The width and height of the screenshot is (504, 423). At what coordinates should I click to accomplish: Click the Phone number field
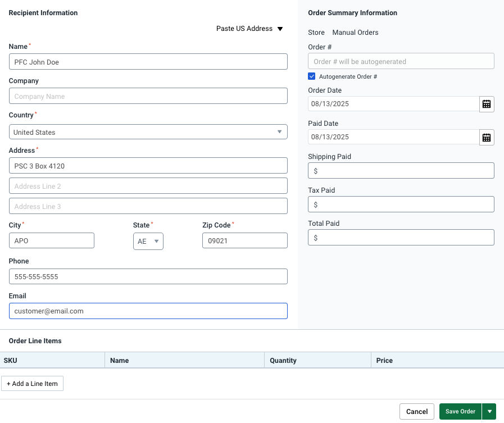click(x=148, y=276)
